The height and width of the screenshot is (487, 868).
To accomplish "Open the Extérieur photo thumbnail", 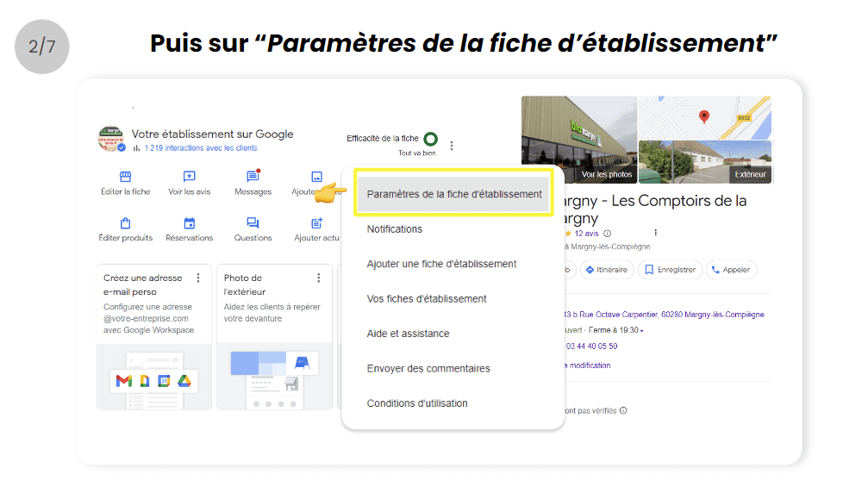I will tap(705, 161).
